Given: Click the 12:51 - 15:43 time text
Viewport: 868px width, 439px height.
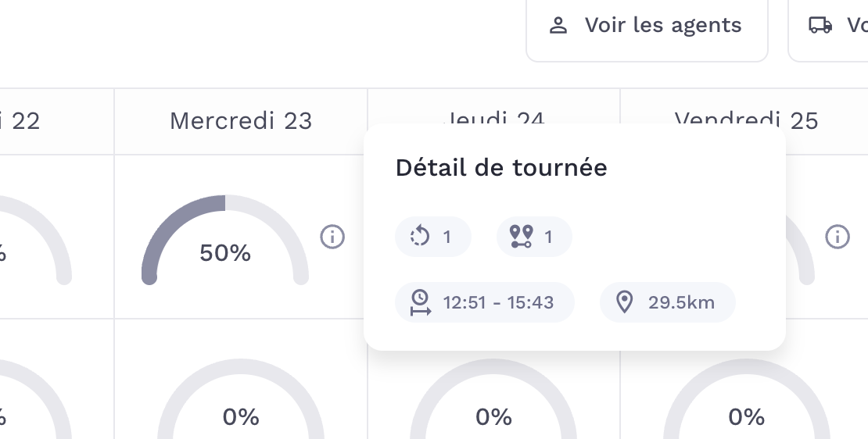Looking at the screenshot, I should click(498, 302).
